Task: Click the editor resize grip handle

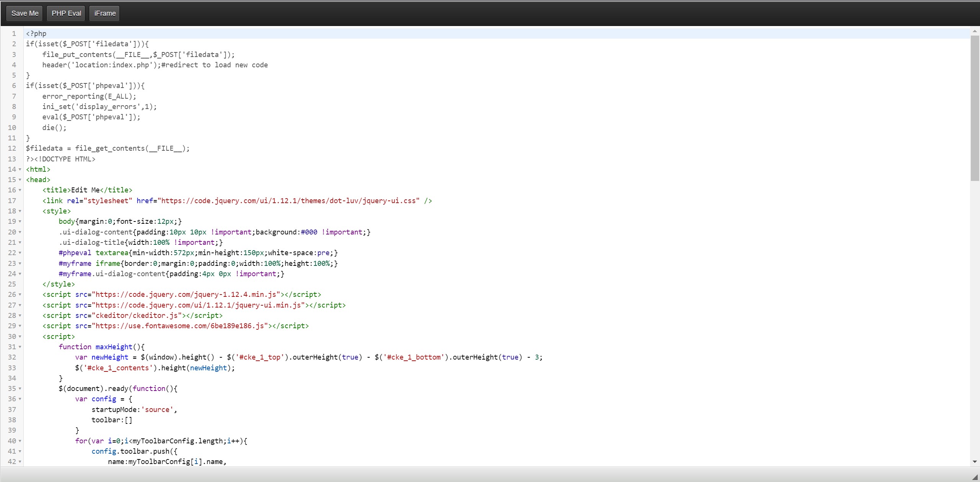Action: point(975,477)
